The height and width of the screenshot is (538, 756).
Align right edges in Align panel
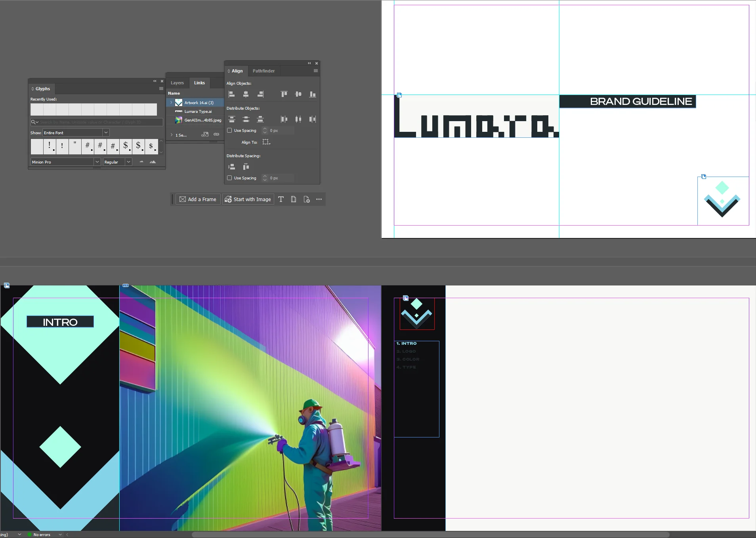tap(260, 94)
